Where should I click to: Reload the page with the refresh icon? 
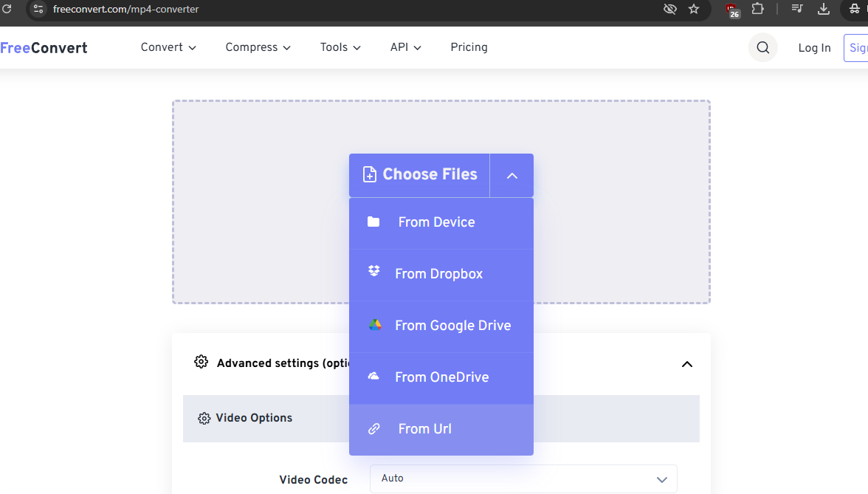pos(7,9)
